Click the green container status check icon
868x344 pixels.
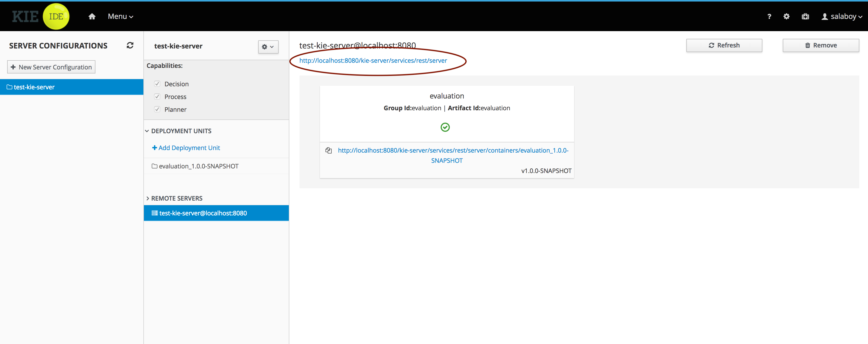[x=445, y=127]
